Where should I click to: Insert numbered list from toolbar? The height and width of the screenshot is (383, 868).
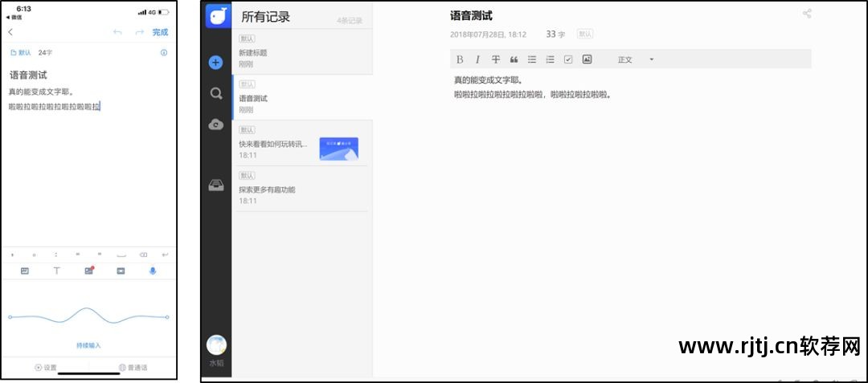tap(551, 59)
